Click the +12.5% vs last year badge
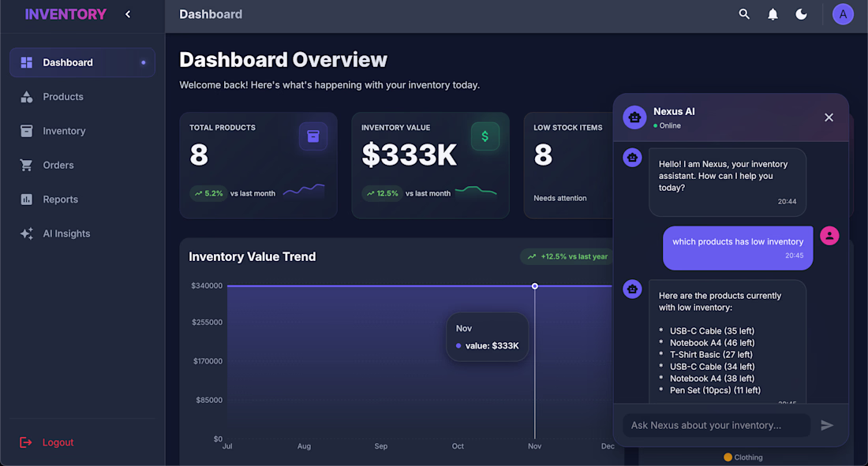The height and width of the screenshot is (466, 868). (x=567, y=256)
